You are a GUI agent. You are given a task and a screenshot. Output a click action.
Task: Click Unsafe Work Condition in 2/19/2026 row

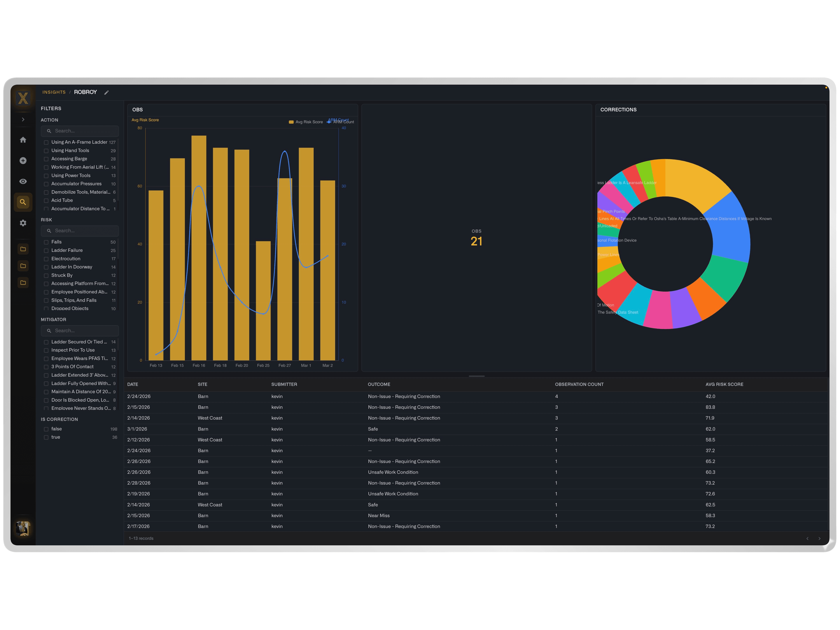[393, 494]
